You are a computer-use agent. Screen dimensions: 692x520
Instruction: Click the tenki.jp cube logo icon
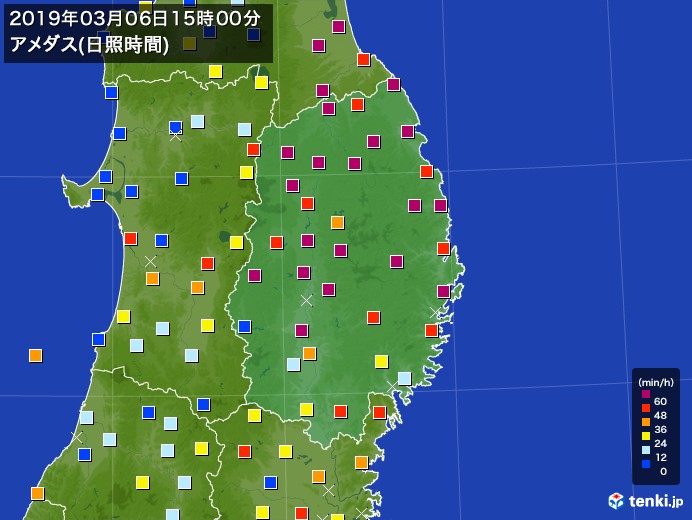pos(616,501)
